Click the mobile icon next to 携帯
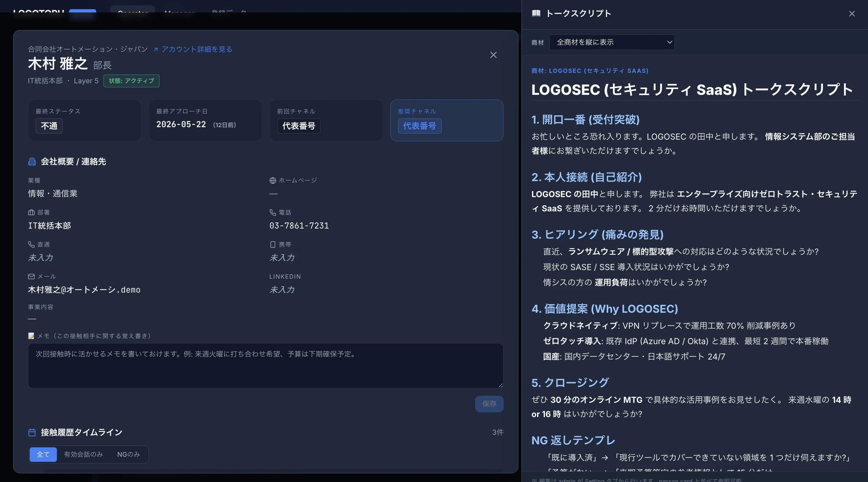This screenshot has height=482, width=868. (273, 244)
